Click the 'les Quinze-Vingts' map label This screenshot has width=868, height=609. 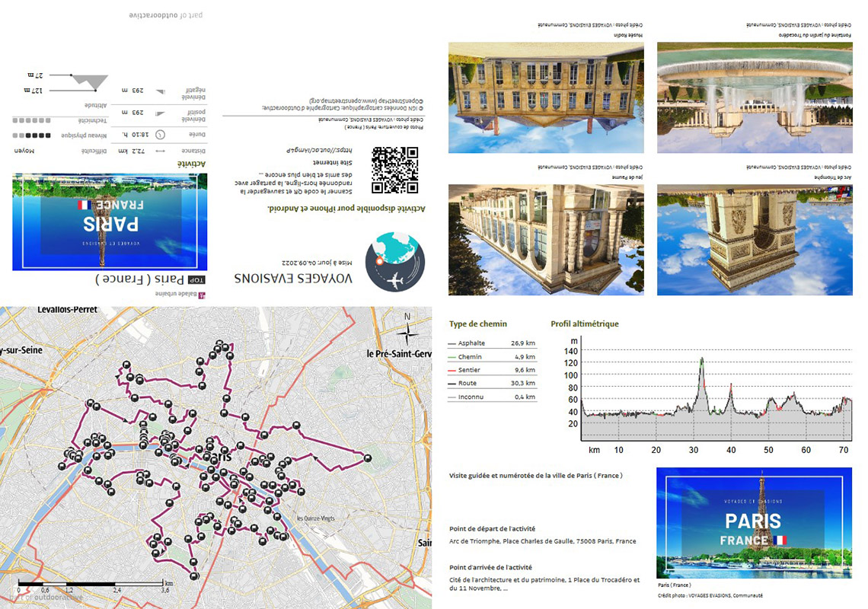(x=315, y=518)
